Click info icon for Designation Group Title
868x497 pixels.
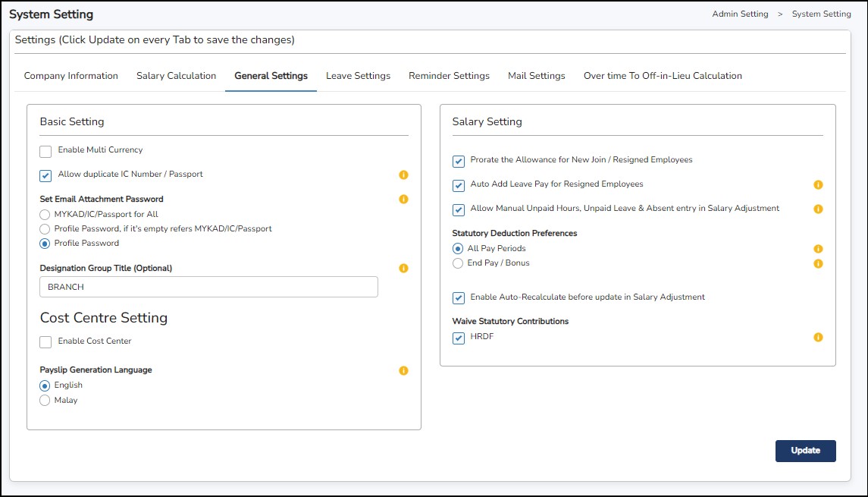coord(403,269)
